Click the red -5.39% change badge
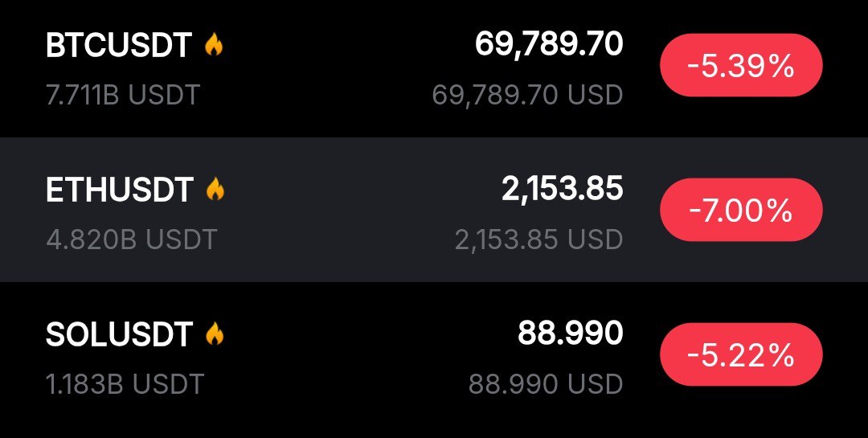The image size is (868, 438). [740, 66]
